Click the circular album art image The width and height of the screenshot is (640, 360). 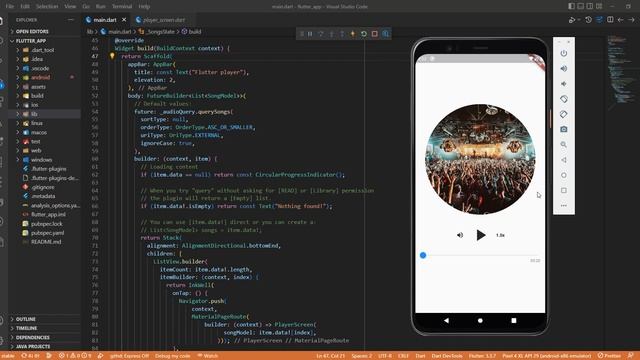(480, 159)
